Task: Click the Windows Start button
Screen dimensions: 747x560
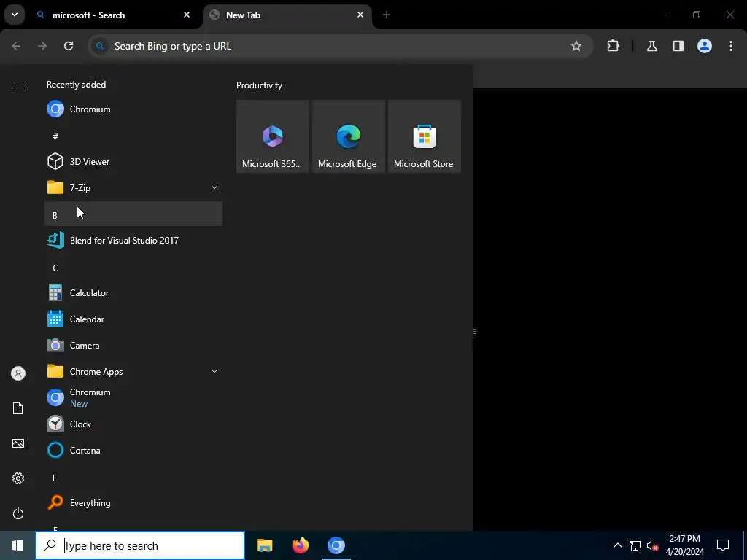Action: click(x=18, y=545)
